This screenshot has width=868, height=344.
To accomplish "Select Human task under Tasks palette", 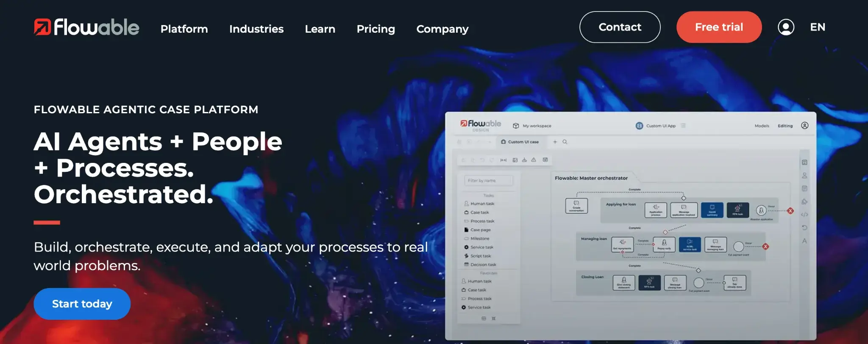I will pos(479,204).
